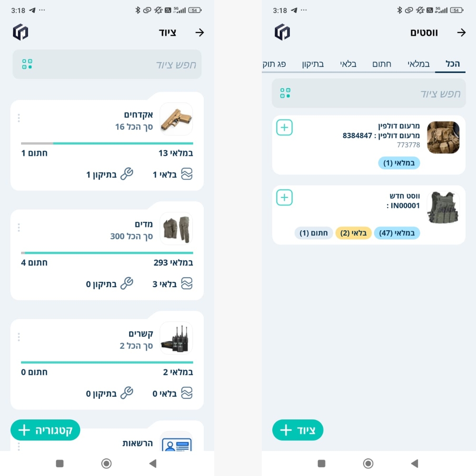Switch to the בתיקון tab

313,64
